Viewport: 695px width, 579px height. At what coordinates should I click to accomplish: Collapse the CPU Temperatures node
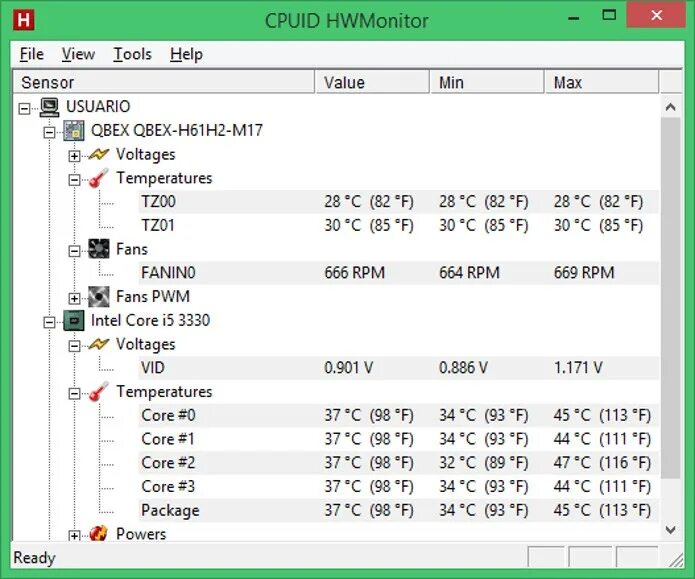[x=74, y=393]
